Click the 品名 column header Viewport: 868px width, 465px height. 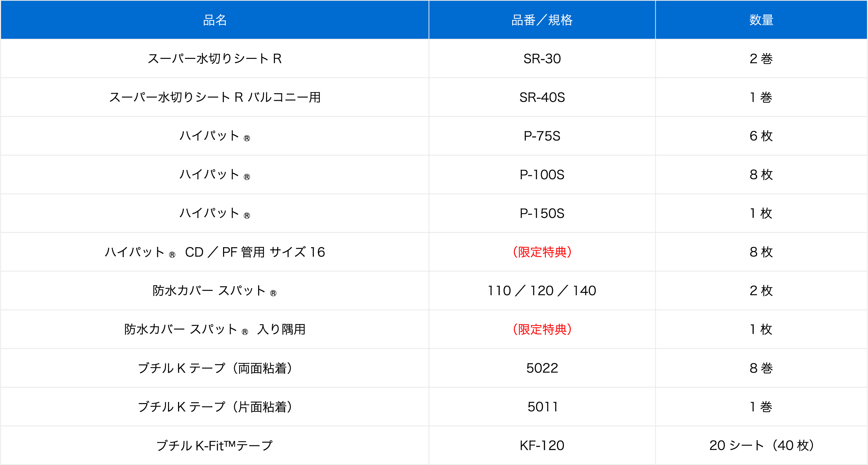(x=215, y=20)
